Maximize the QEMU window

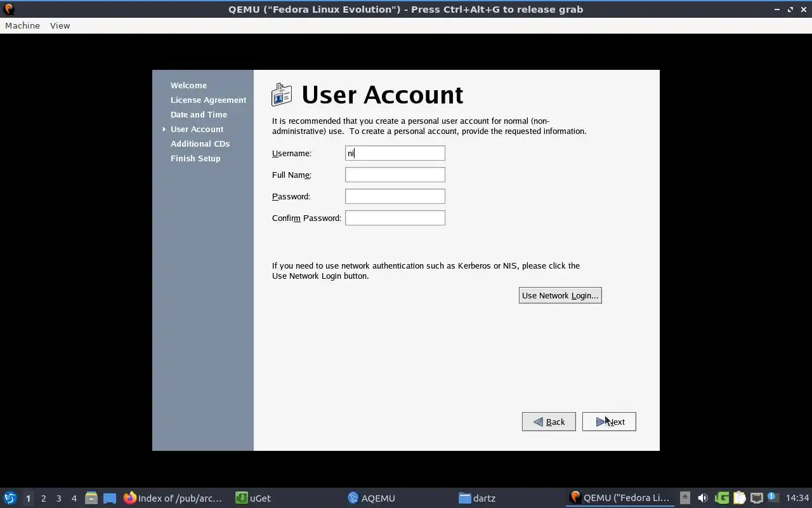pyautogui.click(x=790, y=9)
